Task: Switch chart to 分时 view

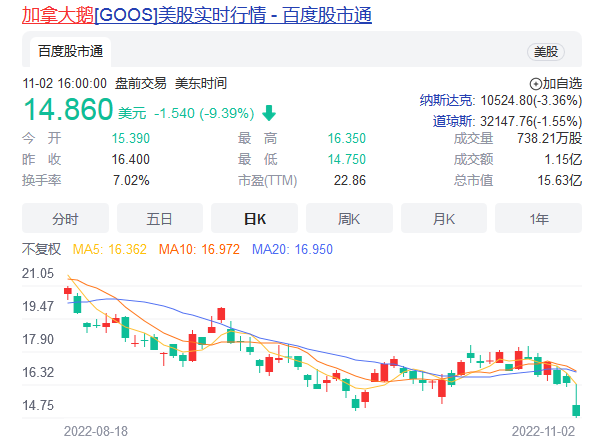Action: click(x=65, y=219)
